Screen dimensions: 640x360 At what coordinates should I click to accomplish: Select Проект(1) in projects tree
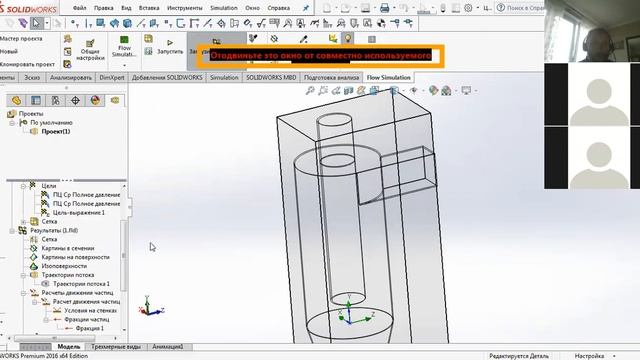(56, 131)
